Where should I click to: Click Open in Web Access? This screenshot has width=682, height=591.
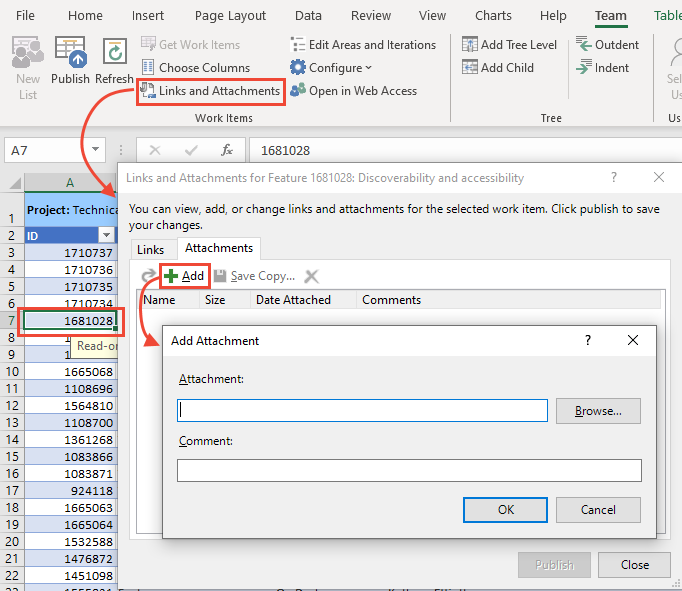353,91
